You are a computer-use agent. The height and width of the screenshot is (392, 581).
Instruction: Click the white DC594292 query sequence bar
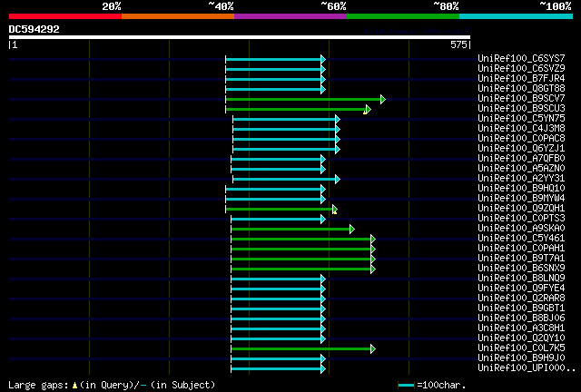pyautogui.click(x=240, y=37)
